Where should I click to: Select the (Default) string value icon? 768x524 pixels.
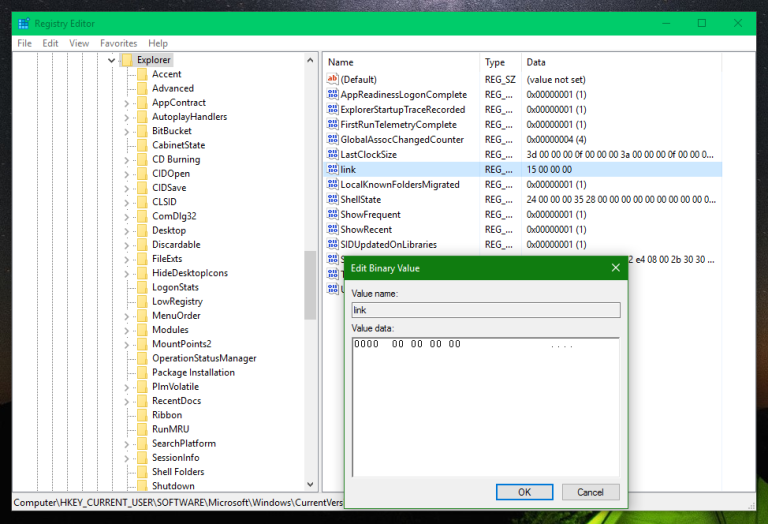tap(333, 79)
